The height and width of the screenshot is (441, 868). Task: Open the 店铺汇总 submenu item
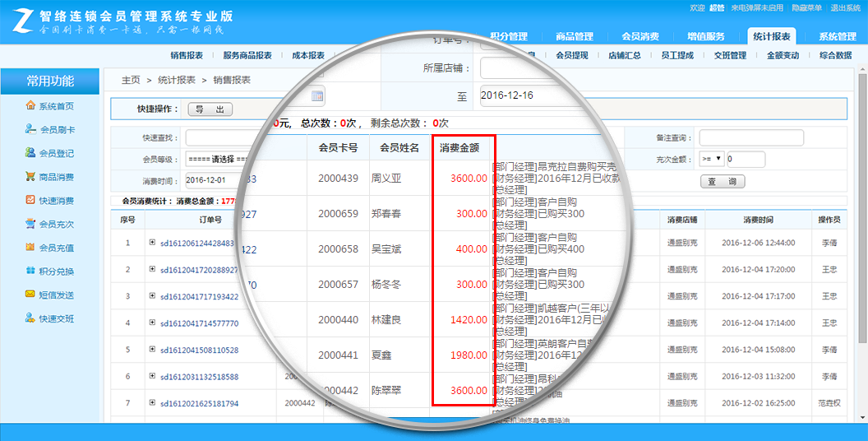coord(625,55)
